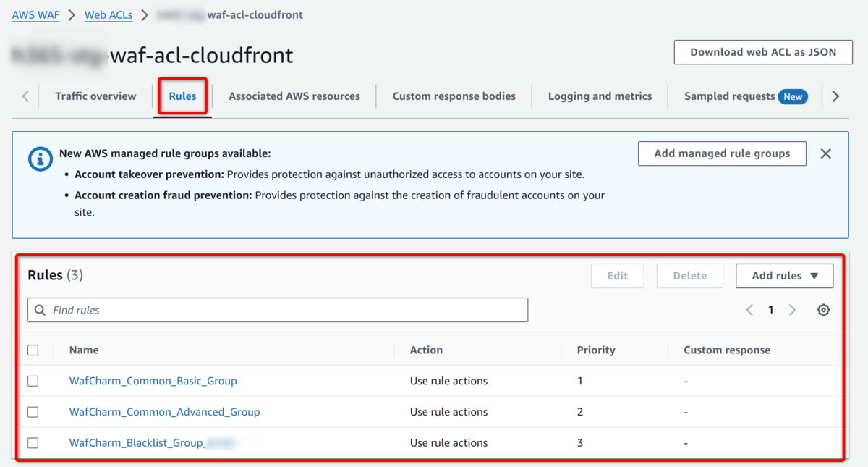868x467 pixels.
Task: Click Add managed rule groups button
Action: pos(722,153)
